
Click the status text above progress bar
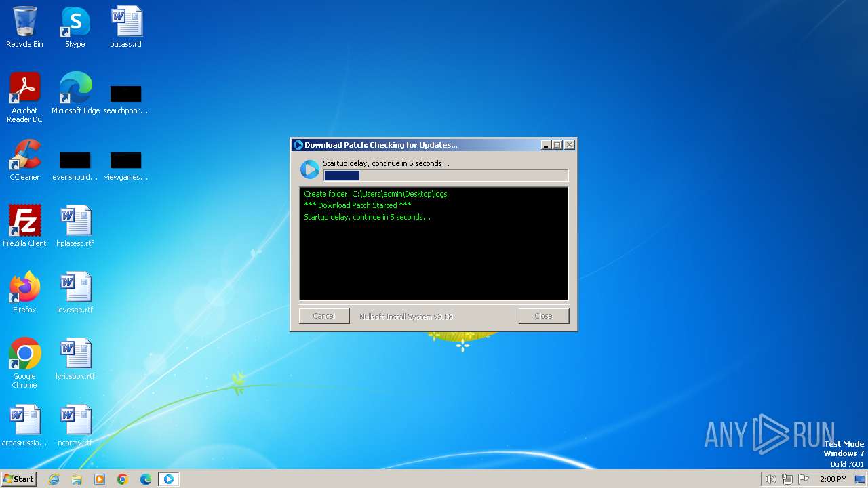[386, 163]
